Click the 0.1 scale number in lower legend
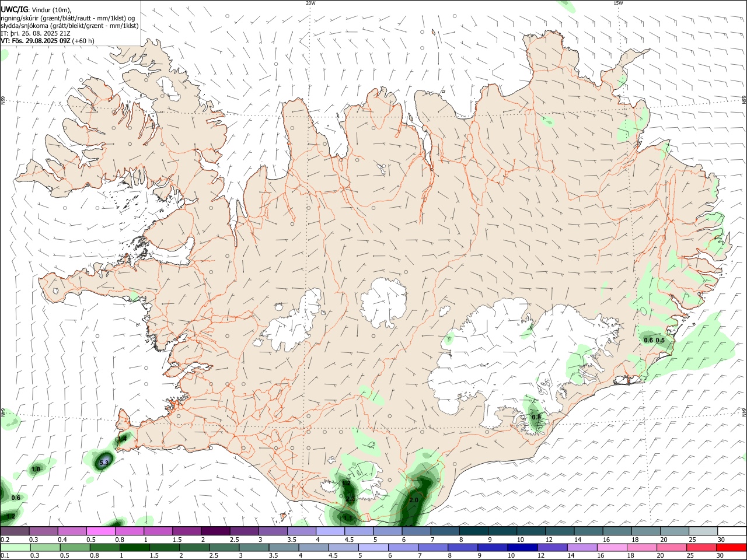 (5, 556)
